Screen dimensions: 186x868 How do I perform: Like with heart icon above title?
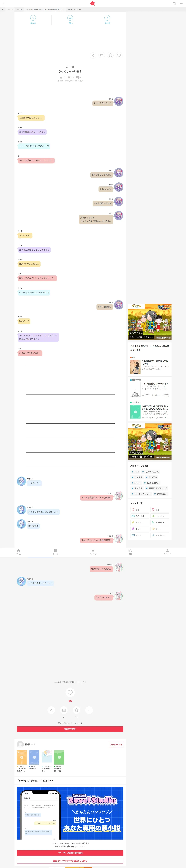pyautogui.click(x=119, y=55)
